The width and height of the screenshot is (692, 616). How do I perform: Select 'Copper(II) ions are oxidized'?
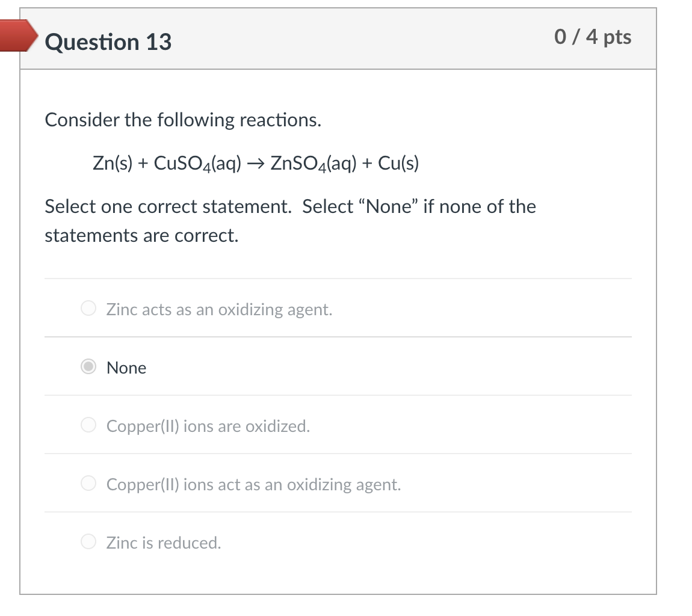88,425
